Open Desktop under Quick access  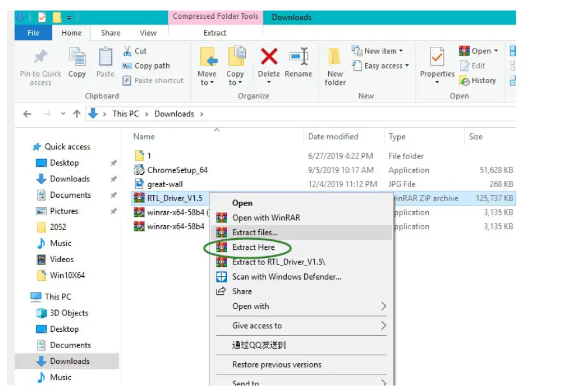pyautogui.click(x=64, y=163)
